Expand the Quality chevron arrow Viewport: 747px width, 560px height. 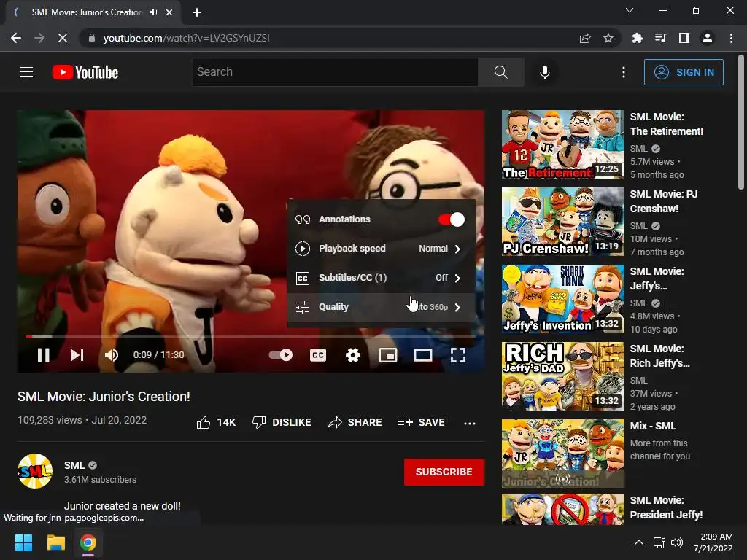pyautogui.click(x=457, y=307)
